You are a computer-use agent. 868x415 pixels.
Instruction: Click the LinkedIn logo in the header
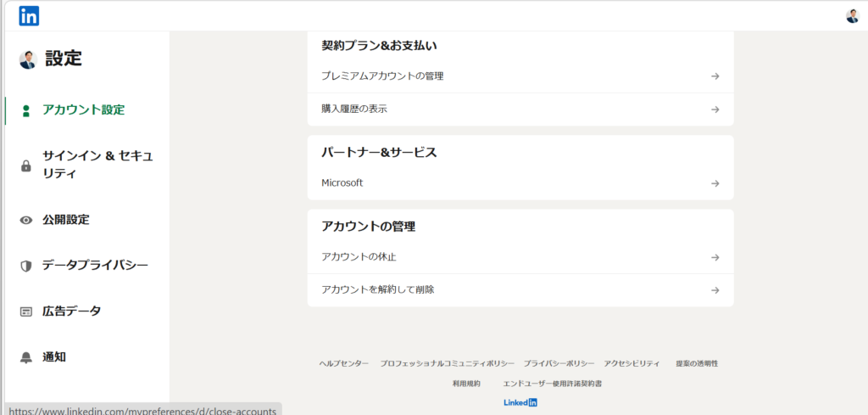[x=29, y=15]
